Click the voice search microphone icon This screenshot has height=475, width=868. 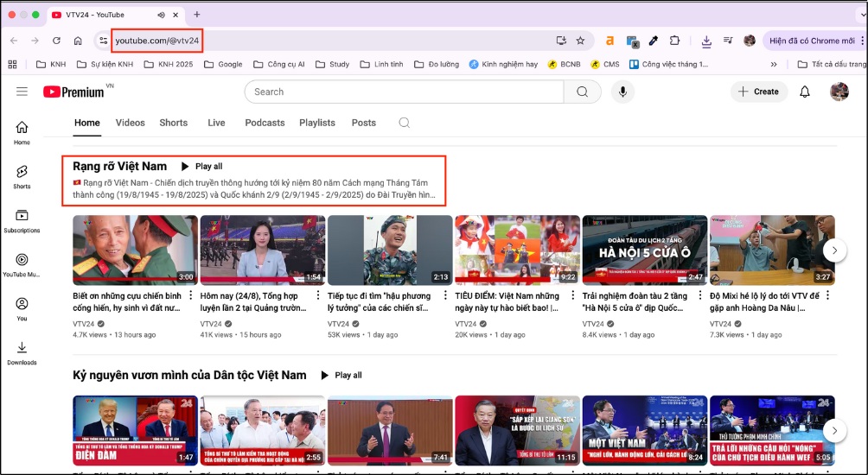tap(622, 92)
